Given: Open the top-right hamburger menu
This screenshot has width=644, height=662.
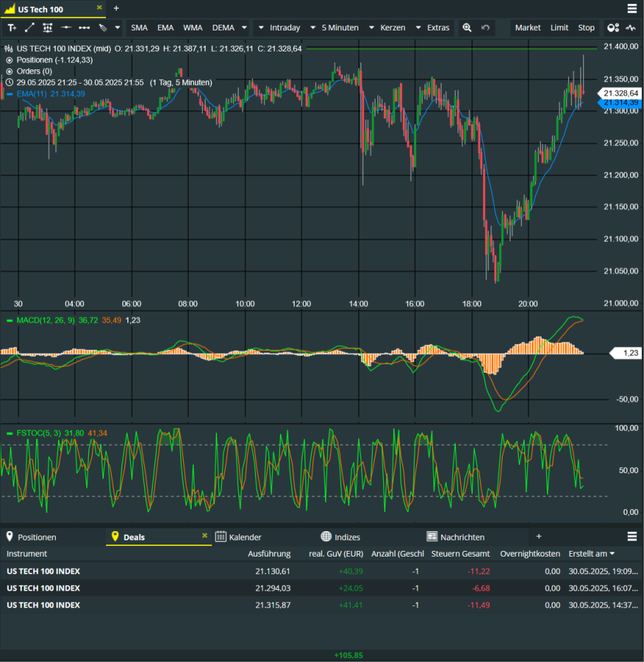Looking at the screenshot, I should click(632, 8).
